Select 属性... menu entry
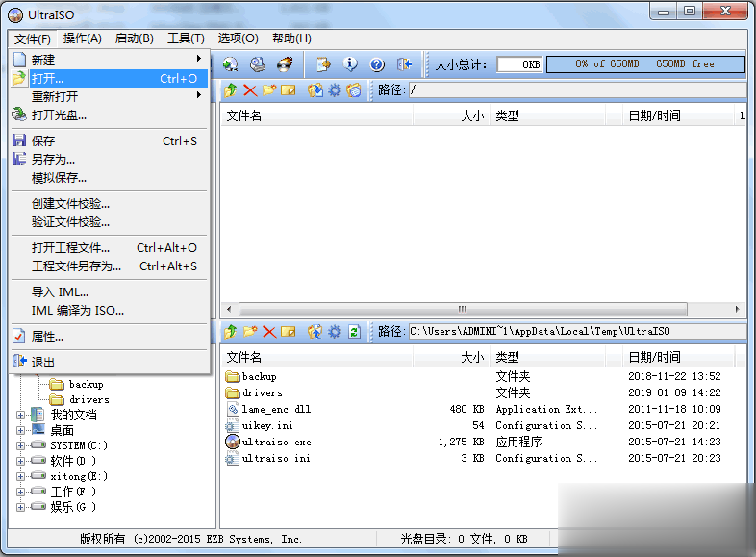756x557 pixels. [48, 337]
